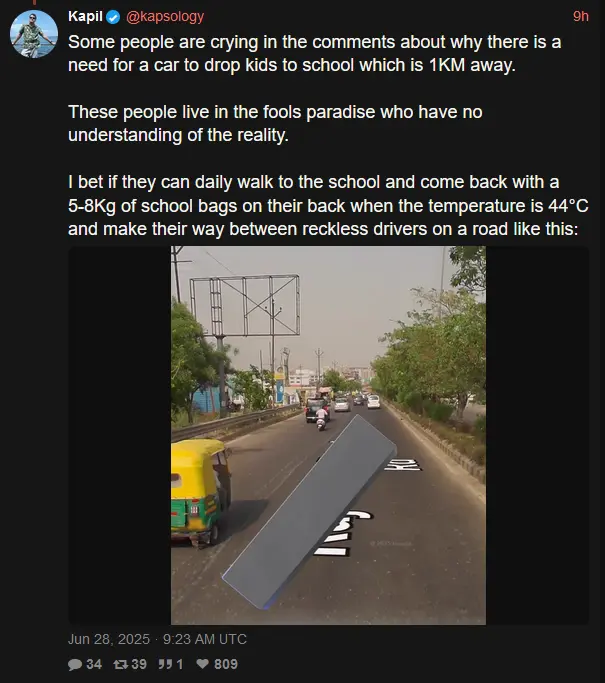Click the 9:23 AM UTC time text
Image resolution: width=605 pixels, height=683 pixels.
coord(205,639)
